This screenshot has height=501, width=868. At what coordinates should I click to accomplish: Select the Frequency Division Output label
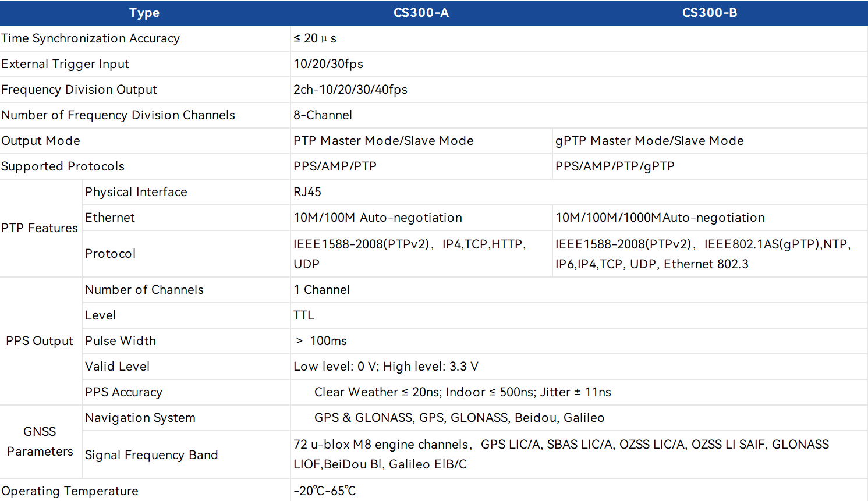tap(79, 90)
